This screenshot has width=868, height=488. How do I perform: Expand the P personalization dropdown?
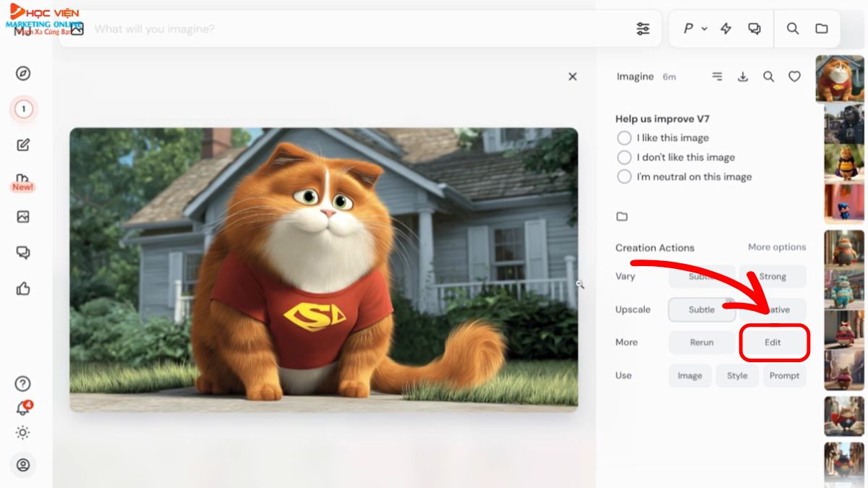click(695, 29)
